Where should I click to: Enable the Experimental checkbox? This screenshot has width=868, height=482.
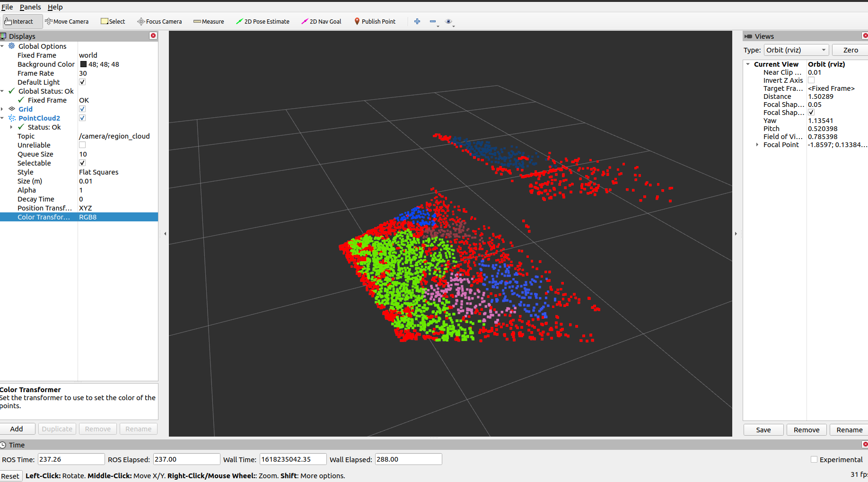(814, 459)
